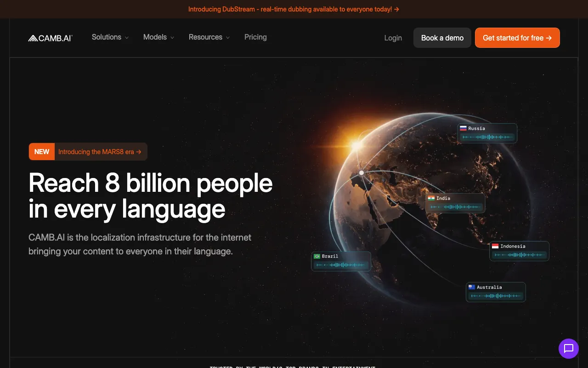
Task: Click the Book a demo button
Action: pyautogui.click(x=442, y=38)
